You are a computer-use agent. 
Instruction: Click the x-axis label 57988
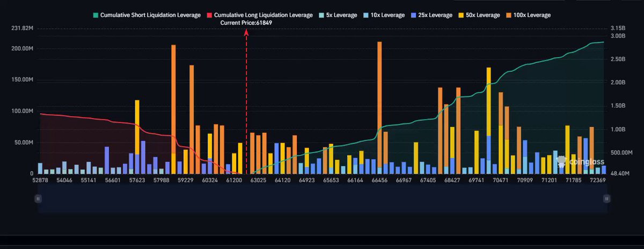(161, 181)
